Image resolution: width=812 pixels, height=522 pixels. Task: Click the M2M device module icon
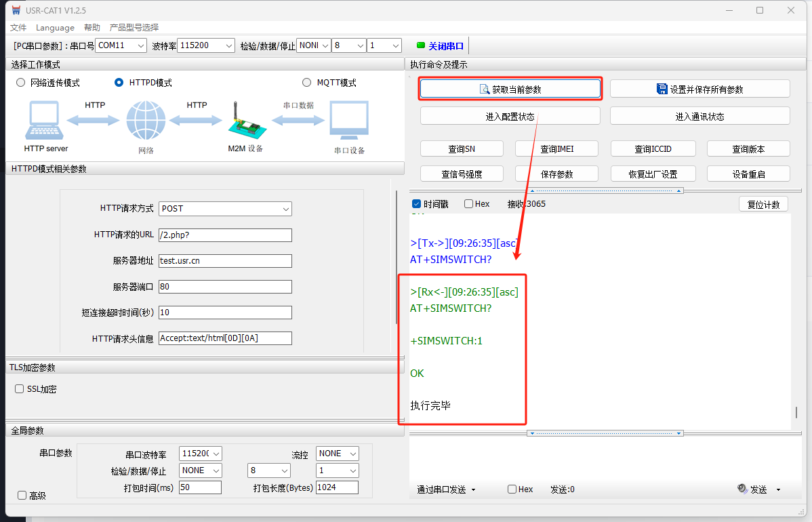pos(247,120)
